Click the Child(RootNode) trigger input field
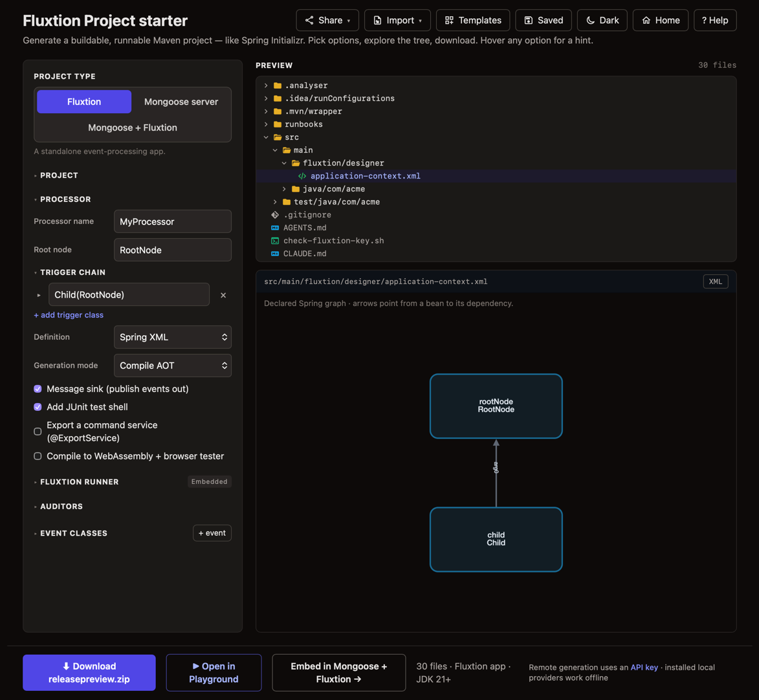 [x=129, y=295]
